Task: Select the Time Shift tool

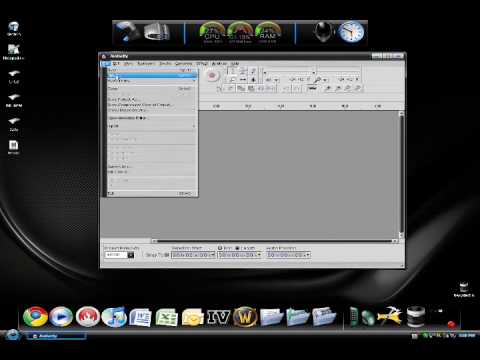Action: [243, 80]
